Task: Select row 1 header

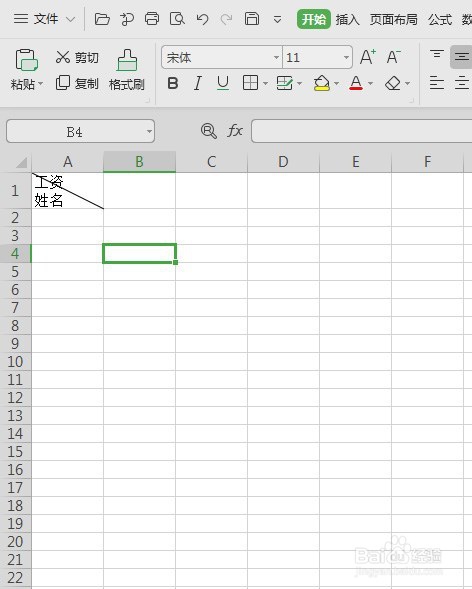Action: coord(15,191)
